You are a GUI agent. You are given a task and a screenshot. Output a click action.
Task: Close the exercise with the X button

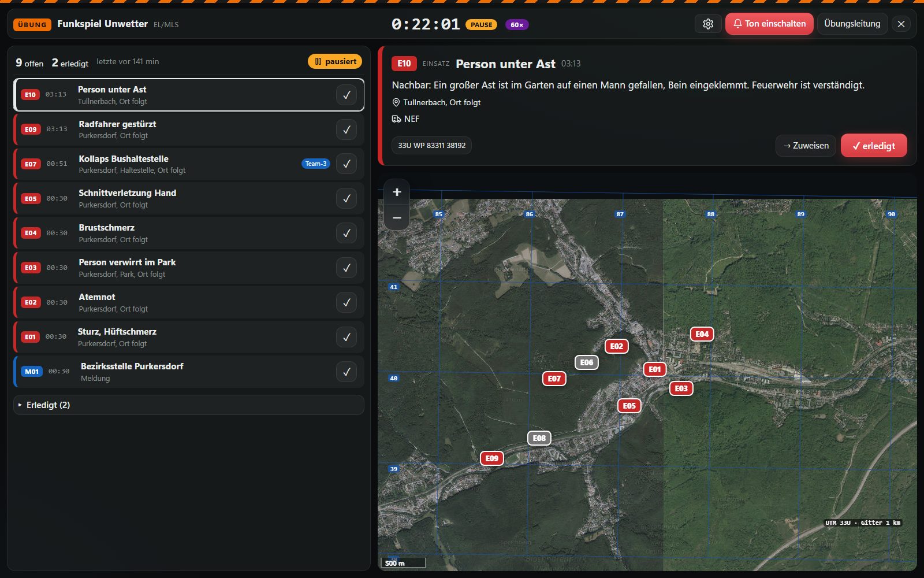click(901, 24)
